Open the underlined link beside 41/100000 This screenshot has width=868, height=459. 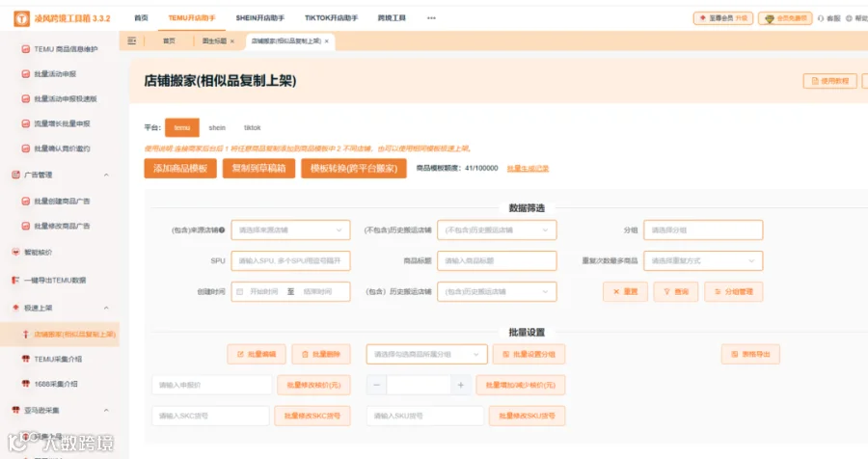point(528,169)
